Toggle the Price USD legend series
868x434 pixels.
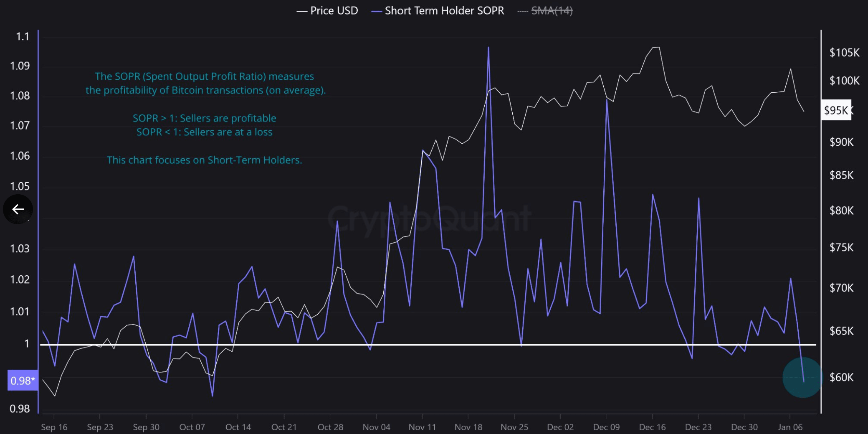pos(327,10)
